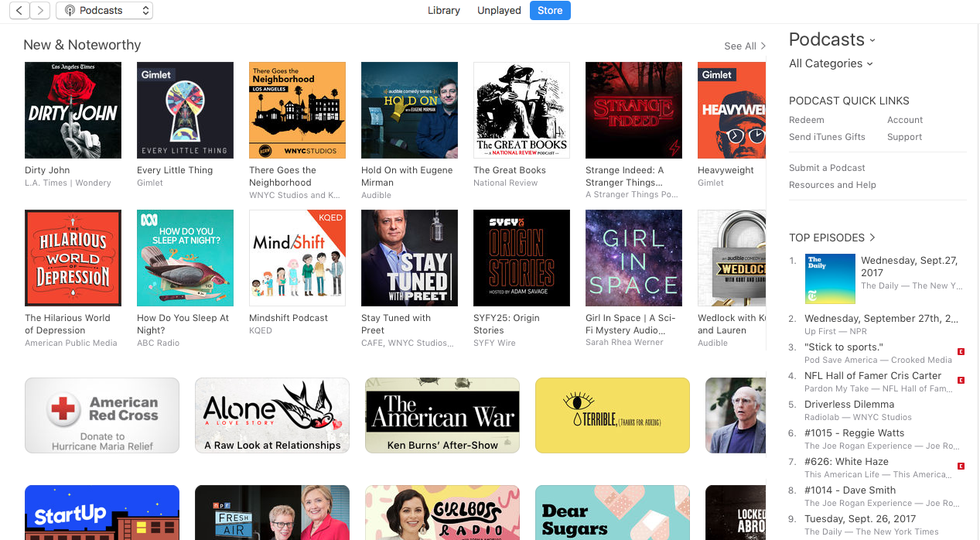Open SYFY25 Origin Stories artwork
This screenshot has height=540, width=980.
tap(521, 258)
